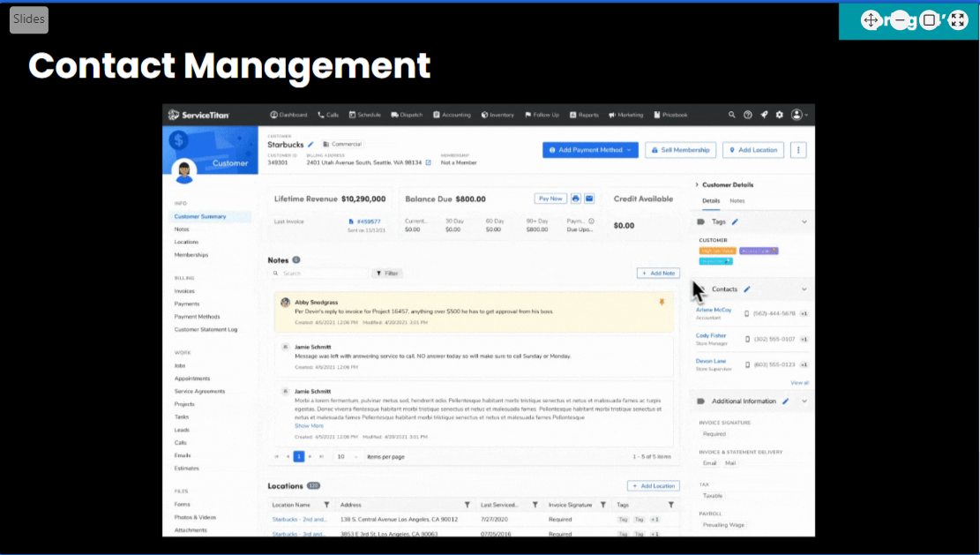This screenshot has width=980, height=555.
Task: Open the Inventory menu
Action: [497, 115]
